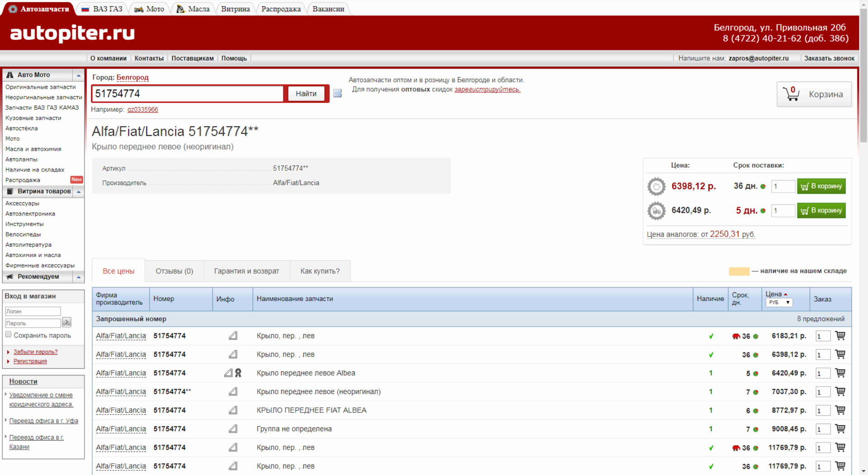
Task: Click the delivery truck icon in 6183,21 р. row
Action: 736,336
